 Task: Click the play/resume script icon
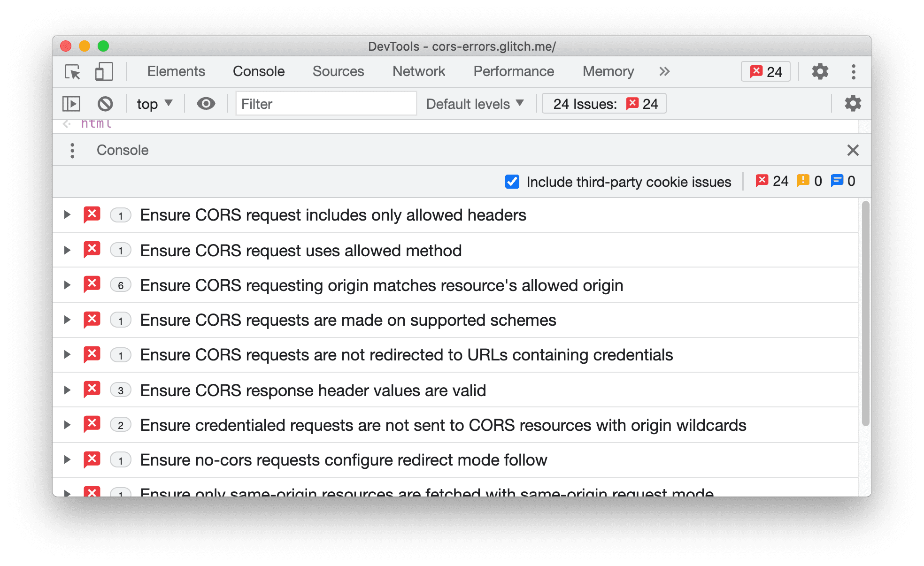click(72, 104)
